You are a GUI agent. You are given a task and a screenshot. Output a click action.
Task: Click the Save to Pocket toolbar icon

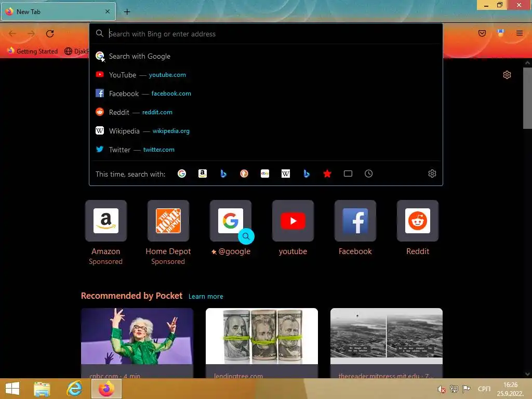(x=482, y=33)
